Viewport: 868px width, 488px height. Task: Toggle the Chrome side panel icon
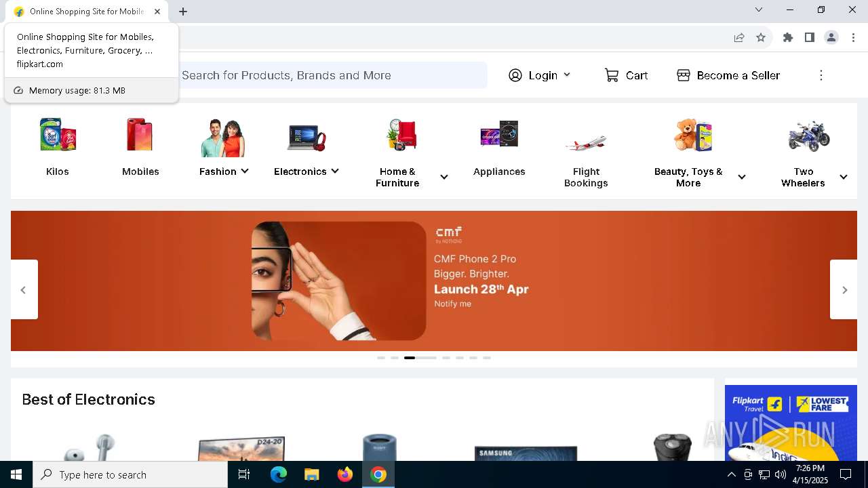point(810,37)
